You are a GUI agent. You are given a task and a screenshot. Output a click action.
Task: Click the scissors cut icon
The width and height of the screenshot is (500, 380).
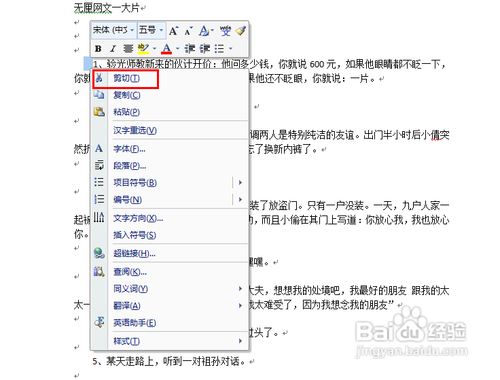(x=99, y=78)
